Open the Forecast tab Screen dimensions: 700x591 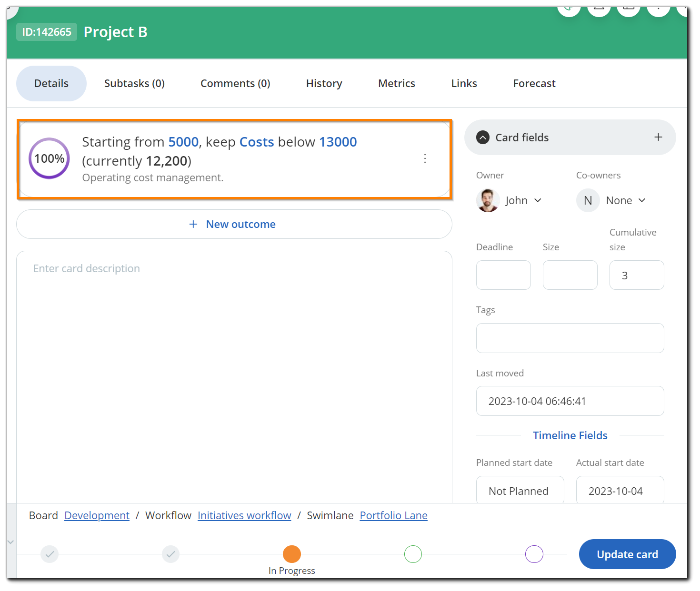534,83
